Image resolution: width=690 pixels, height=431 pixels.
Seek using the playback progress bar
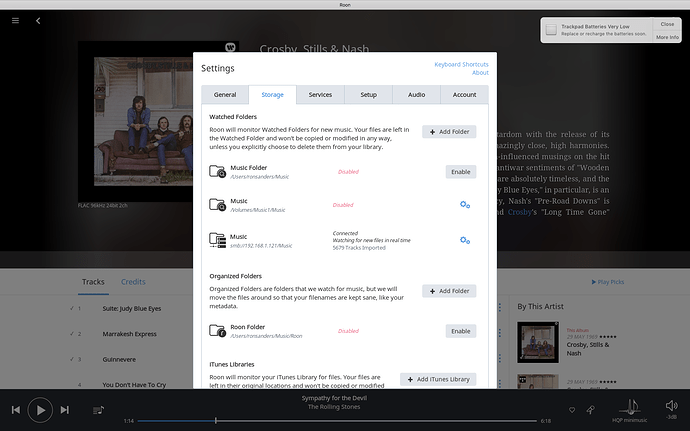[337, 421]
